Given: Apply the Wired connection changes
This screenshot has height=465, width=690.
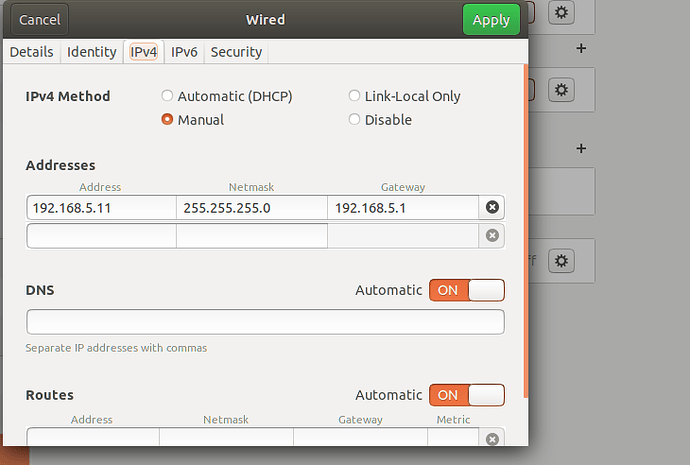Looking at the screenshot, I should tap(491, 20).
